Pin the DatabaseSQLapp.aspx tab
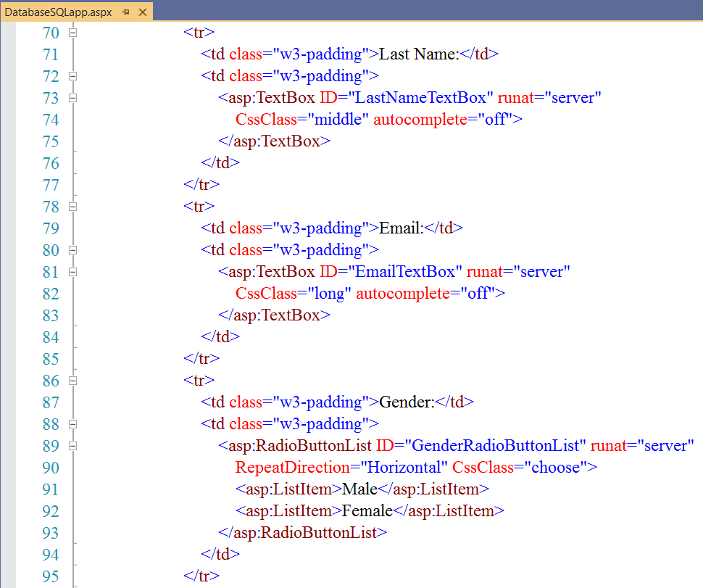The width and height of the screenshot is (703, 588). click(x=126, y=12)
